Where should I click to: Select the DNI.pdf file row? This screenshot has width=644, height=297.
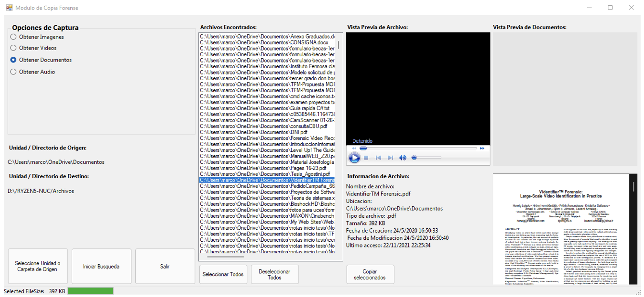pos(267,132)
